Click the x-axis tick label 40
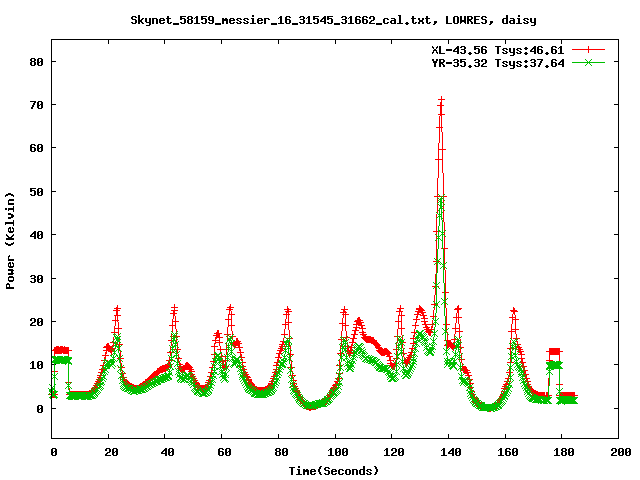The width and height of the screenshot is (640, 480). (x=167, y=452)
